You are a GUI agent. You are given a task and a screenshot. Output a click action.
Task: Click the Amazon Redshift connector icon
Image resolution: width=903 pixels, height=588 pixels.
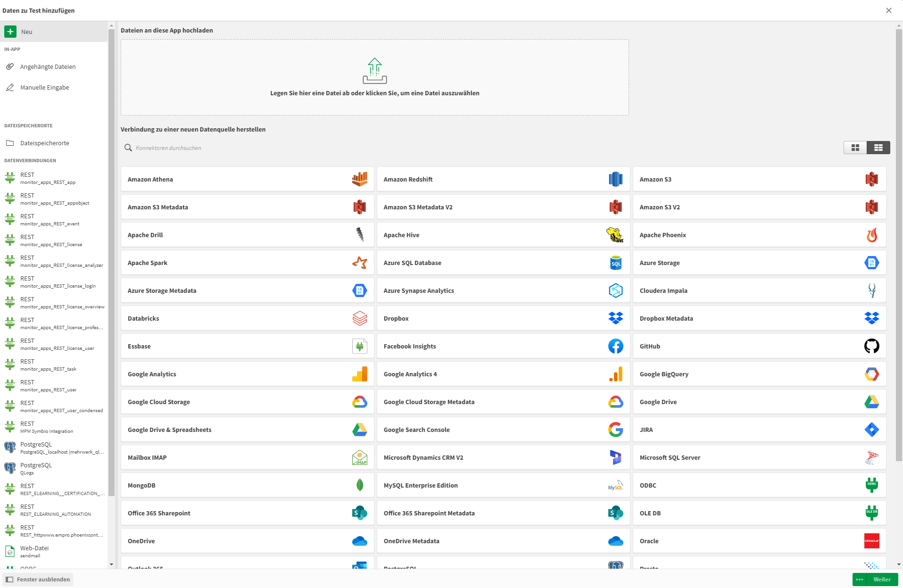click(615, 179)
